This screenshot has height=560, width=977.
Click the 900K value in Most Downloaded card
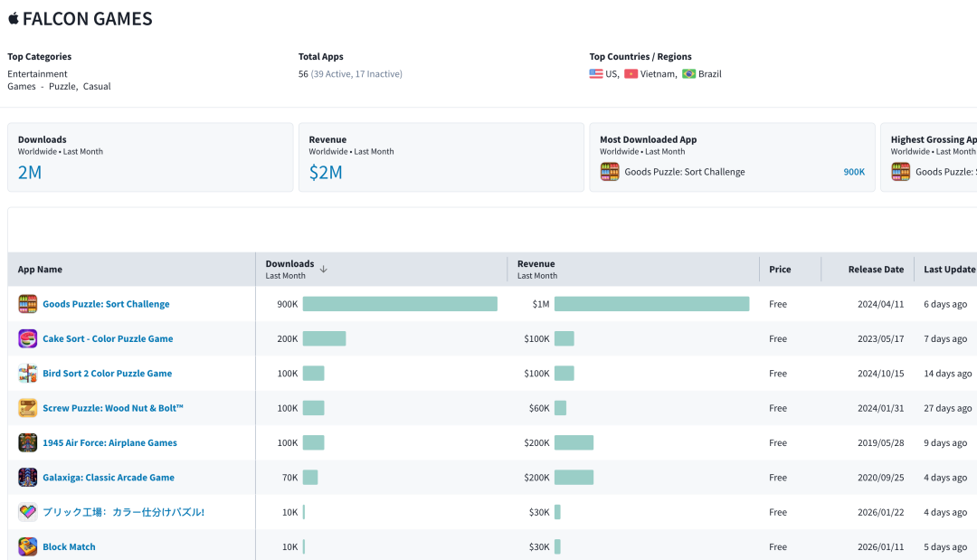point(854,172)
